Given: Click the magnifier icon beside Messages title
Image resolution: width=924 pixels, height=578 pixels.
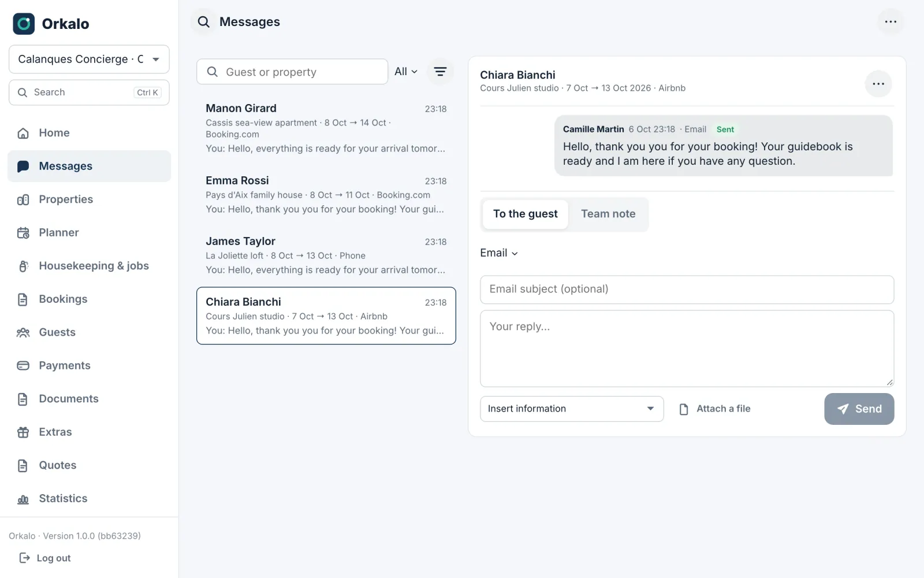Looking at the screenshot, I should [x=204, y=22].
